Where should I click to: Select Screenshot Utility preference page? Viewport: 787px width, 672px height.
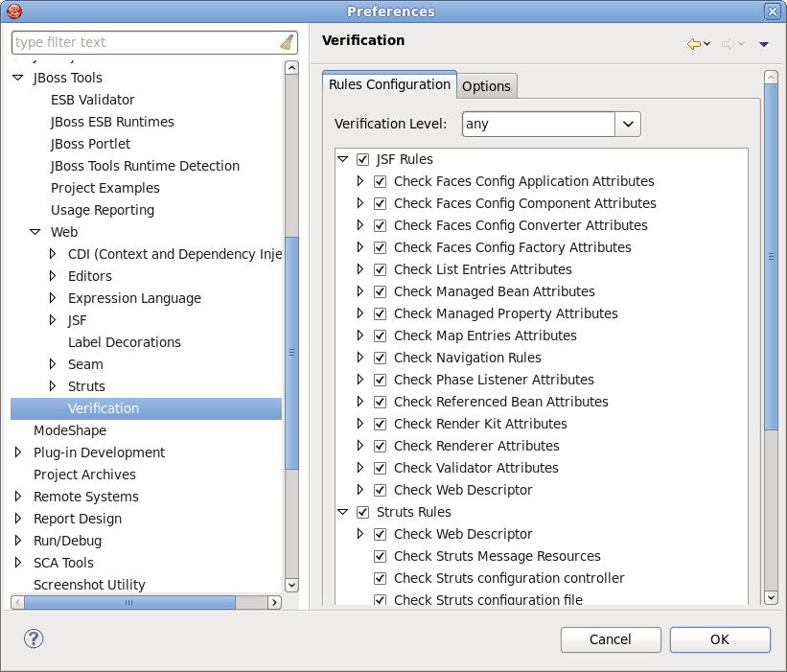(x=89, y=585)
